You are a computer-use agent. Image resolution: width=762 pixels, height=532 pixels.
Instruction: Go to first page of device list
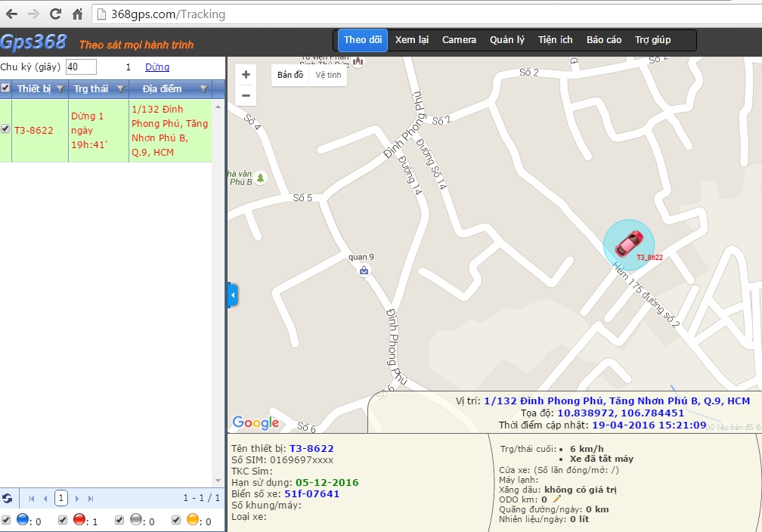(x=32, y=499)
